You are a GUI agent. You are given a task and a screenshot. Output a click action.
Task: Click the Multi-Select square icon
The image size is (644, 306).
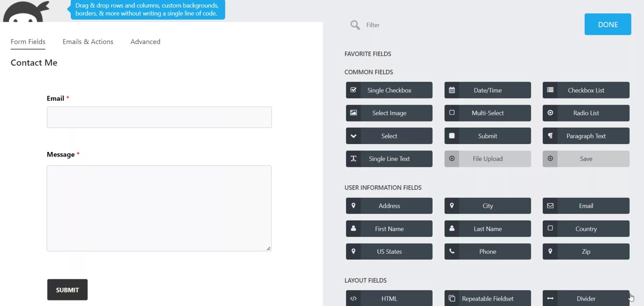click(x=452, y=113)
